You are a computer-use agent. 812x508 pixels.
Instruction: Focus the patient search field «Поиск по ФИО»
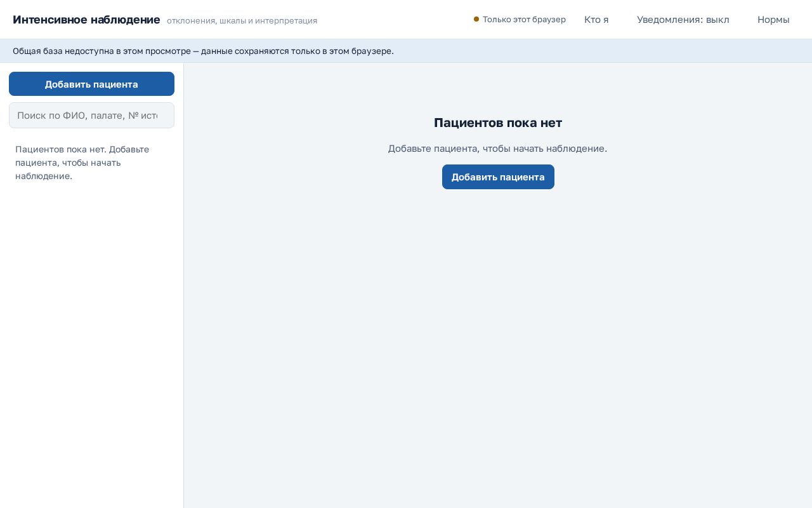pos(91,116)
